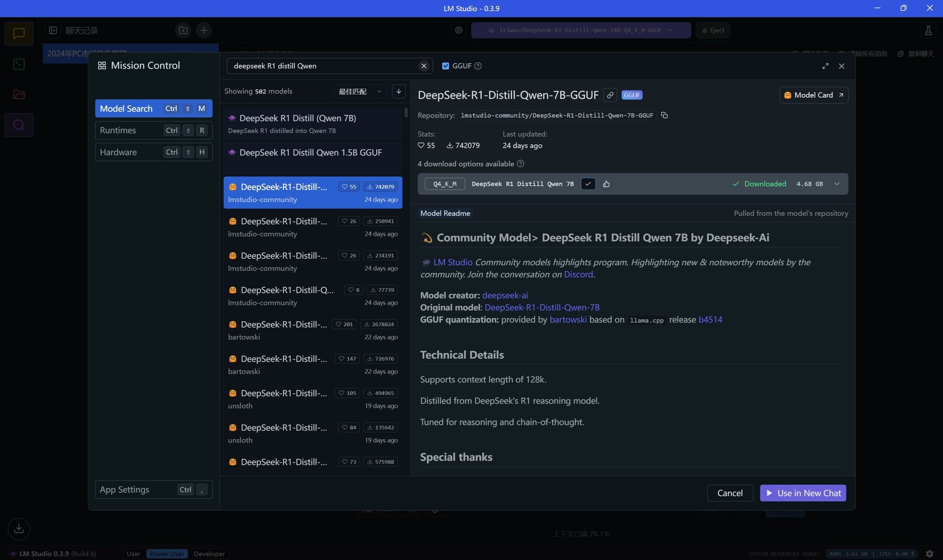This screenshot has height=560, width=943.
Task: Clear the model search field
Action: click(x=424, y=66)
